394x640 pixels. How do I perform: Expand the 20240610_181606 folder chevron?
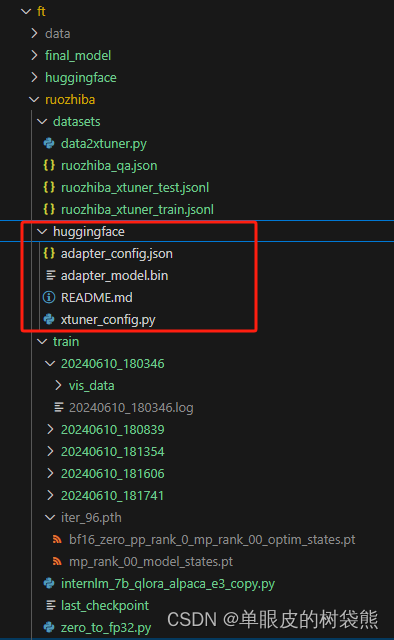(x=50, y=473)
